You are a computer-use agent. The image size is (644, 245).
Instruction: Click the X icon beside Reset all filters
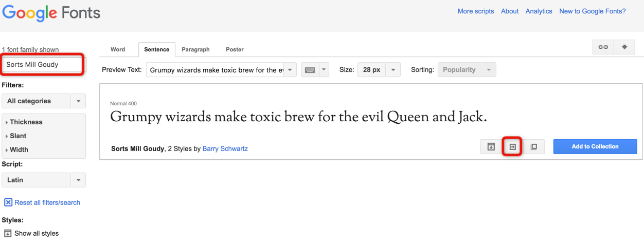pos(8,202)
